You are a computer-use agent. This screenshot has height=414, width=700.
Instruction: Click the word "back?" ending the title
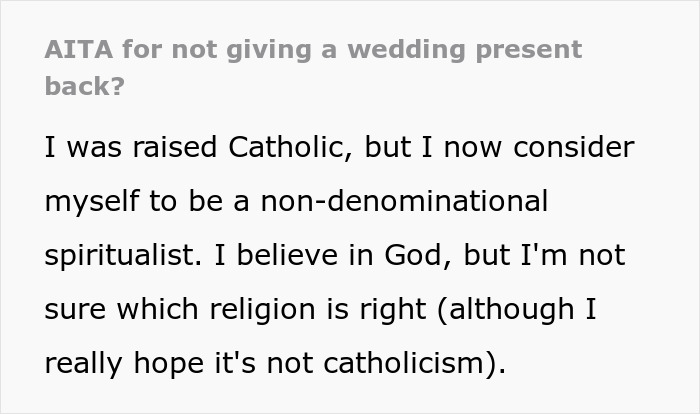click(x=85, y=86)
